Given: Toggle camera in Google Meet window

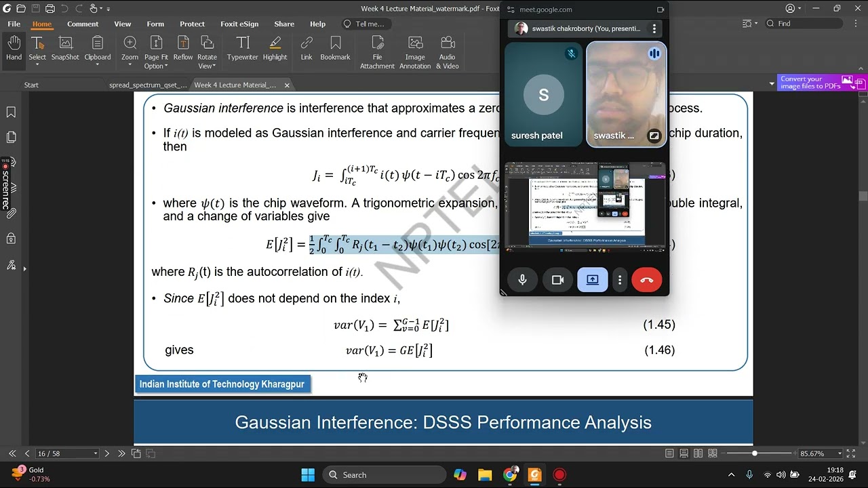Looking at the screenshot, I should 557,280.
